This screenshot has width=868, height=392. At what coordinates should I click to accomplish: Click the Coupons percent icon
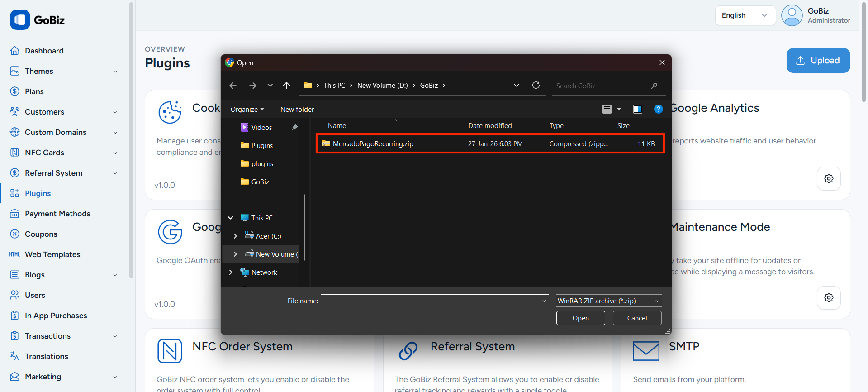(15, 234)
